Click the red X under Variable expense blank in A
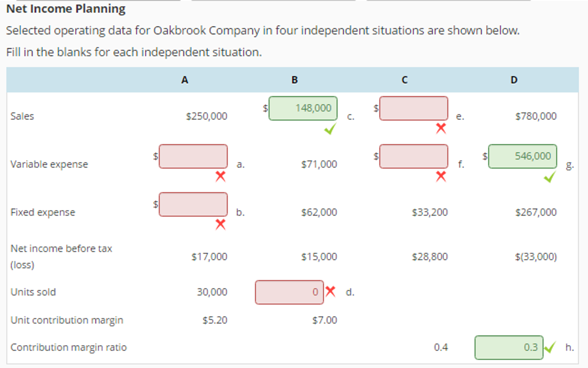The height and width of the screenshot is (368, 588). pyautogui.click(x=220, y=177)
